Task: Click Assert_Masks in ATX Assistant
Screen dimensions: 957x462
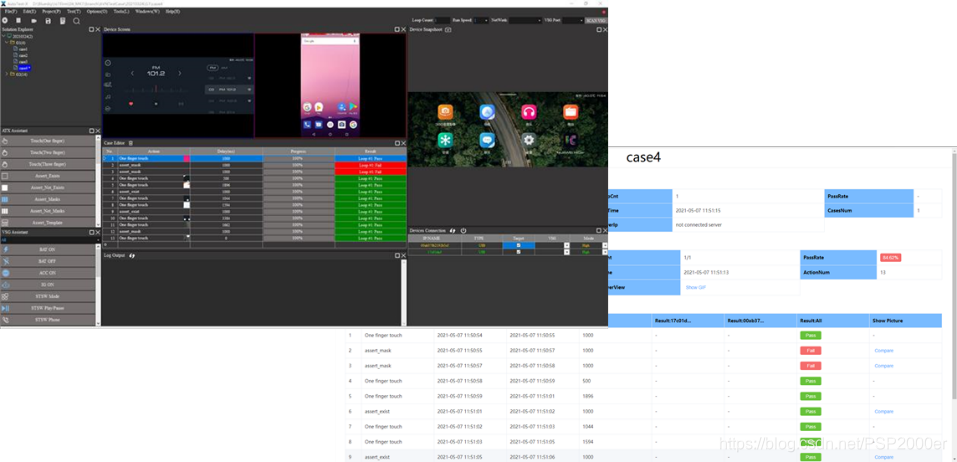Action: [50, 200]
